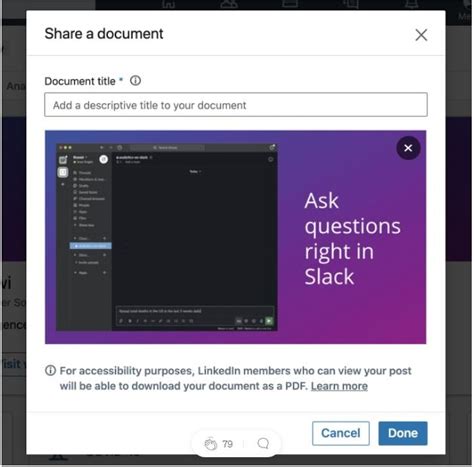474x467 pixels.
Task: Click "Ask questions right in Slack" text
Action: (353, 238)
